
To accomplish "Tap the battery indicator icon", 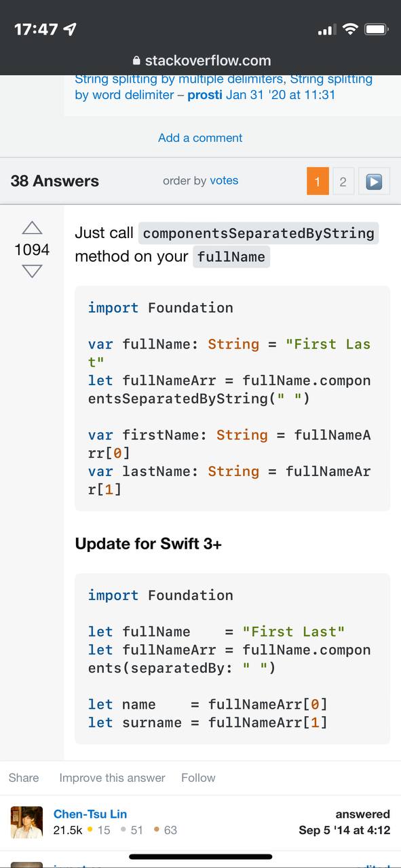I will click(377, 30).
